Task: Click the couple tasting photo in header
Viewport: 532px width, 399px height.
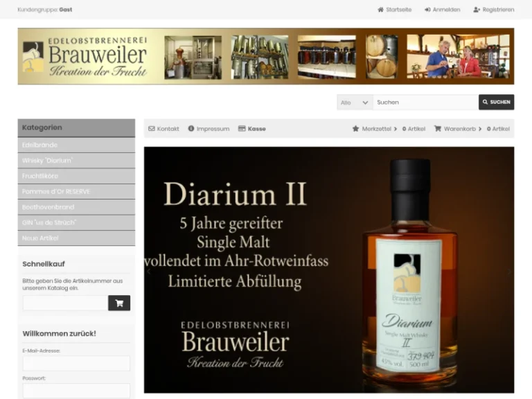Action: 458,56
